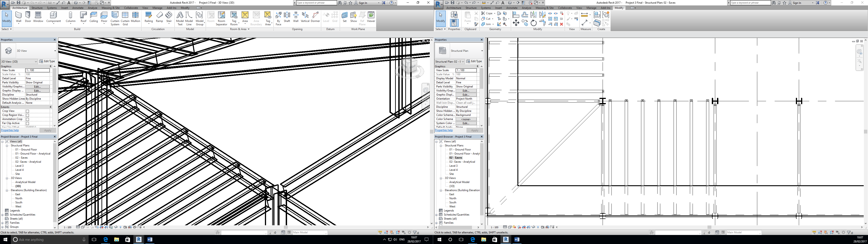Toggle the Crop View checkbox
868x244 pixels.
[x=28, y=111]
